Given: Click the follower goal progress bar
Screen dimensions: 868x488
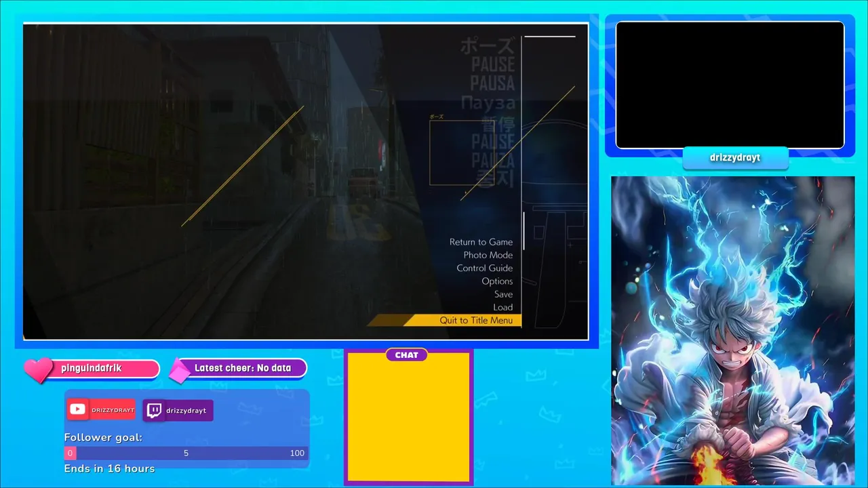Looking at the screenshot, I should [x=186, y=453].
